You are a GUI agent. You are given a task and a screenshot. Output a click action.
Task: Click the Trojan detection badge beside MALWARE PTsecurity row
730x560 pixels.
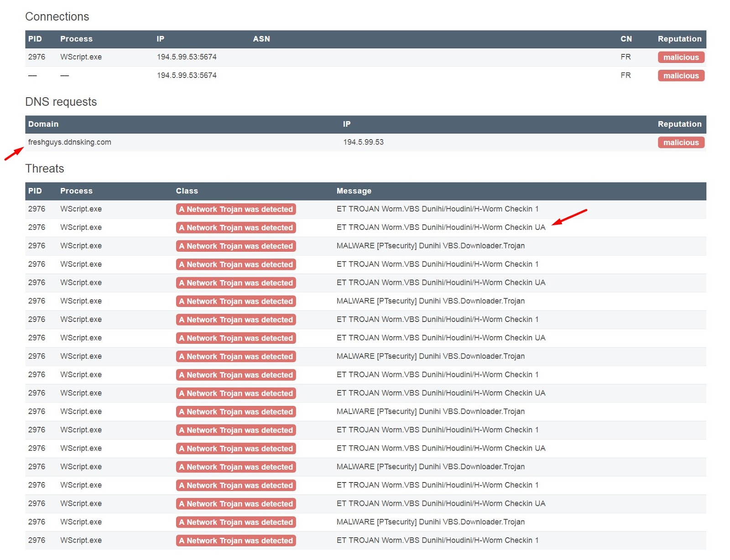(x=236, y=246)
